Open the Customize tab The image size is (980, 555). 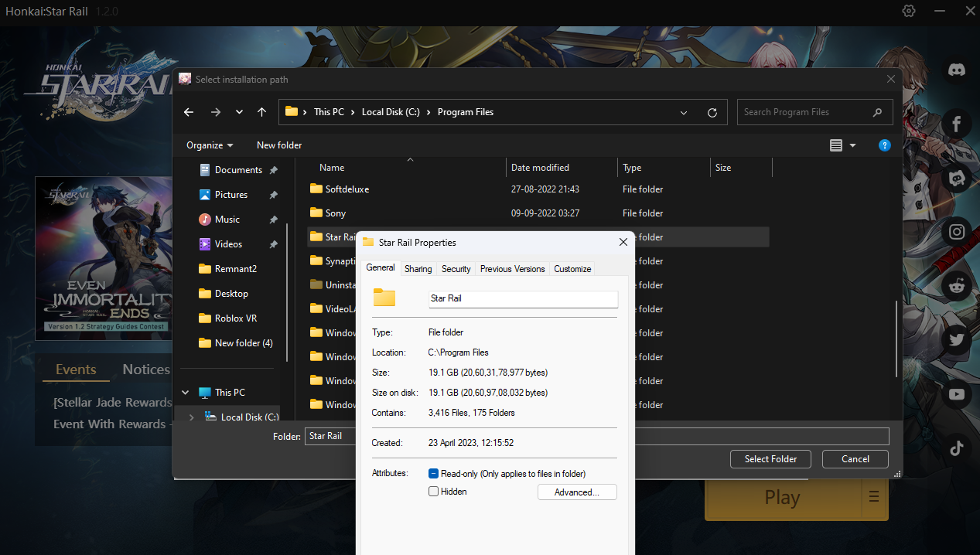(x=572, y=269)
